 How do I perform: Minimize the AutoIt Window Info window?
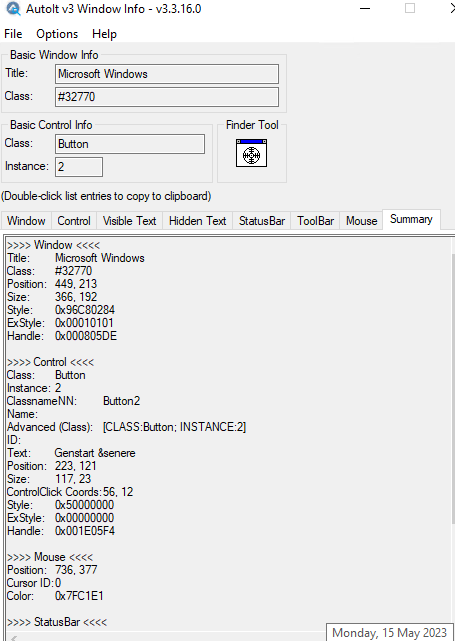tap(365, 9)
